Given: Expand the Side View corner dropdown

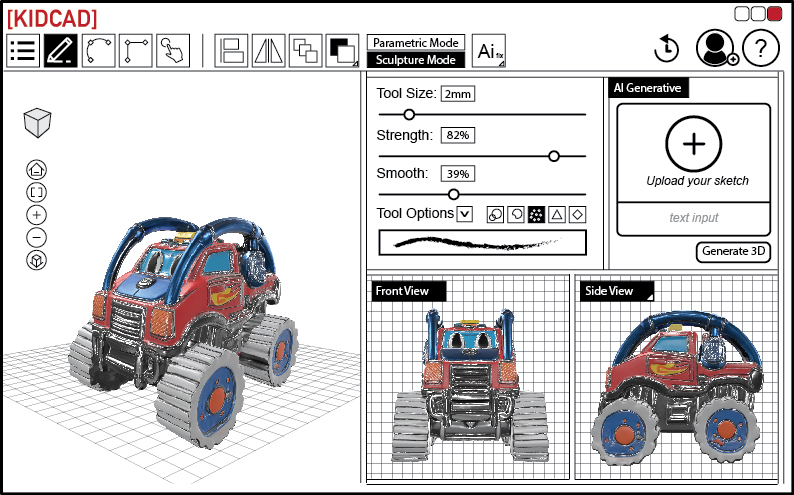Looking at the screenshot, I should coord(651,297).
